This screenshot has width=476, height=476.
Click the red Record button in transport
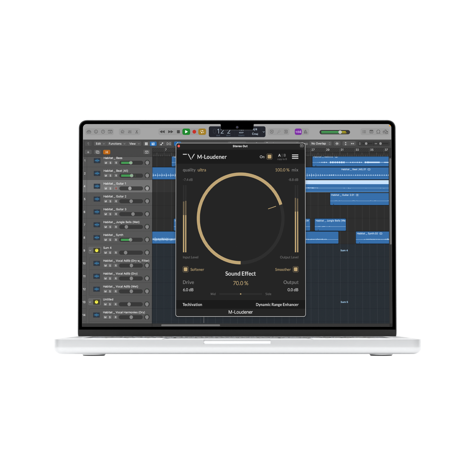pyautogui.click(x=194, y=132)
